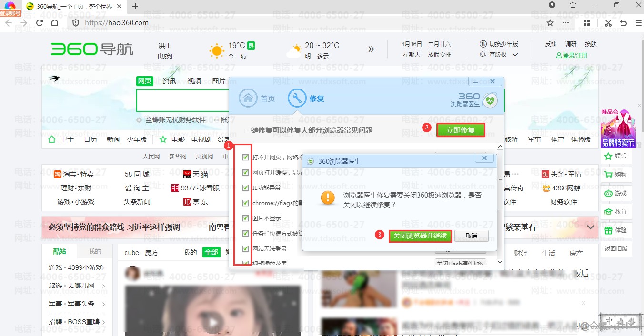Select the 资讯 search tab
Image resolution: width=644 pixels, height=336 pixels.
pos(169,81)
